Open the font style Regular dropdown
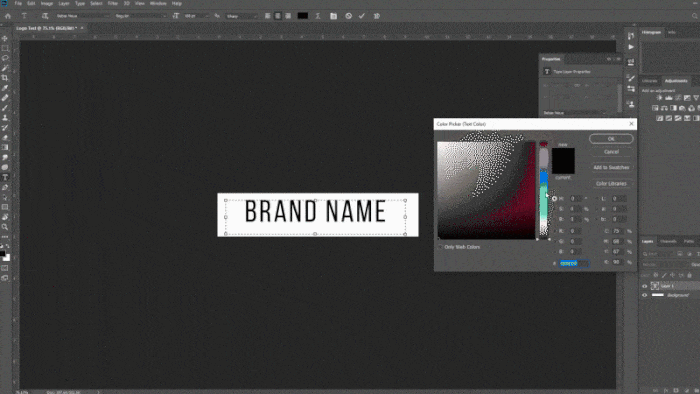This screenshot has height=394, width=700. [x=140, y=16]
